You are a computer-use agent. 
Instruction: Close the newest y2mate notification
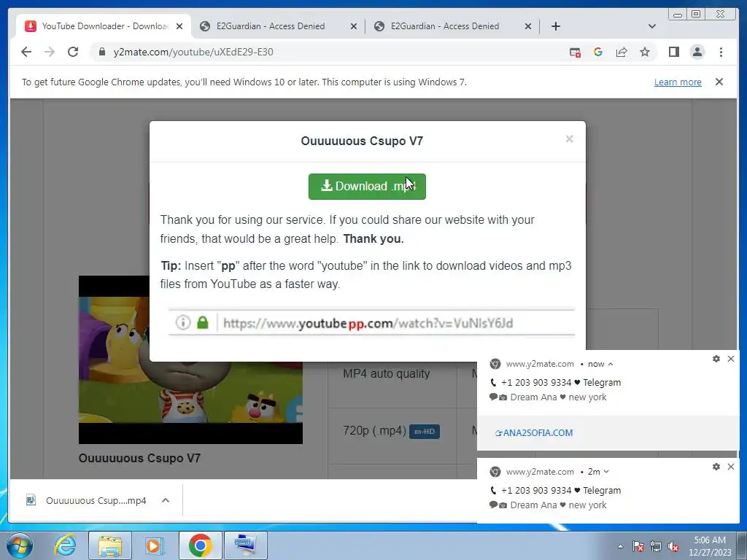[x=731, y=359]
